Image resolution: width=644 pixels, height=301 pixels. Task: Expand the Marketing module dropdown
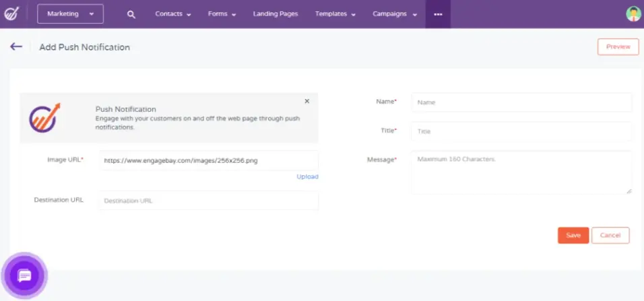[x=70, y=14]
